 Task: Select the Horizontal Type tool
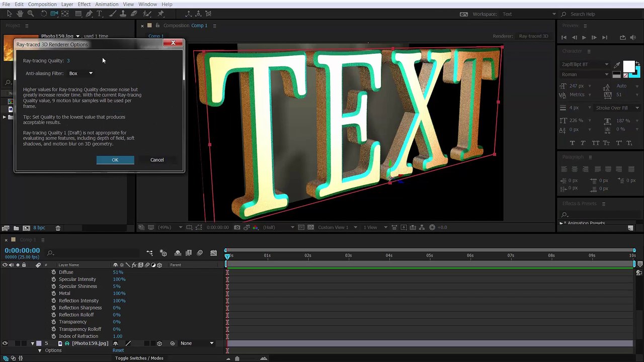(x=99, y=14)
